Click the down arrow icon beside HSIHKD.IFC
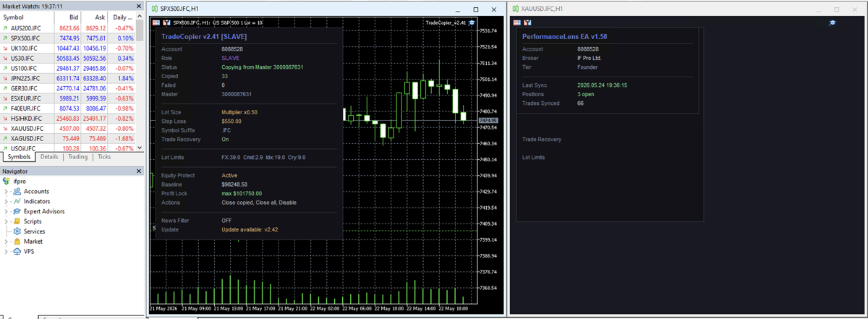 pos(5,118)
